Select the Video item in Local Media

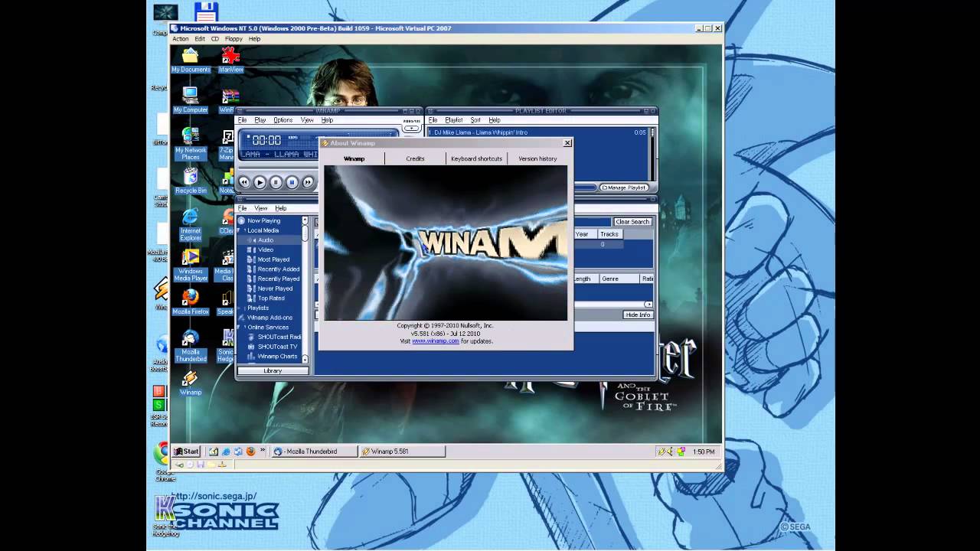point(265,249)
